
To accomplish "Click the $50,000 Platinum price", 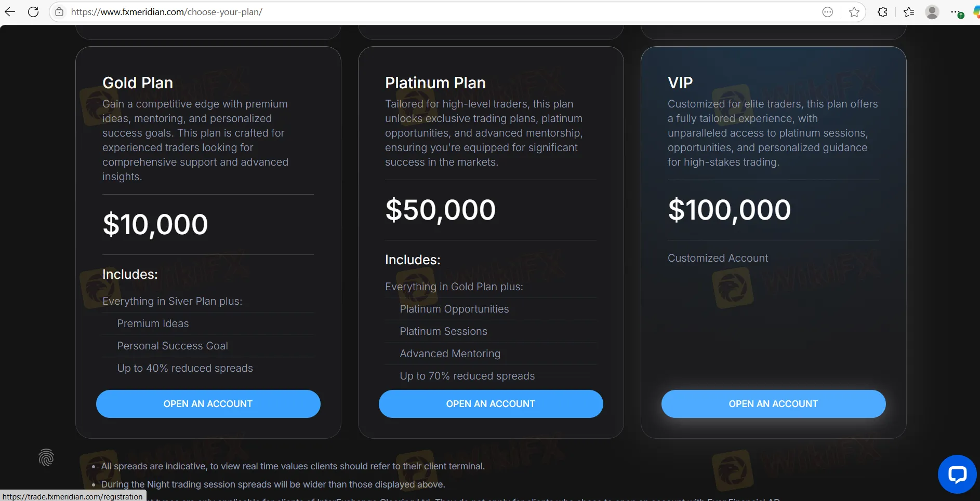I will point(441,210).
